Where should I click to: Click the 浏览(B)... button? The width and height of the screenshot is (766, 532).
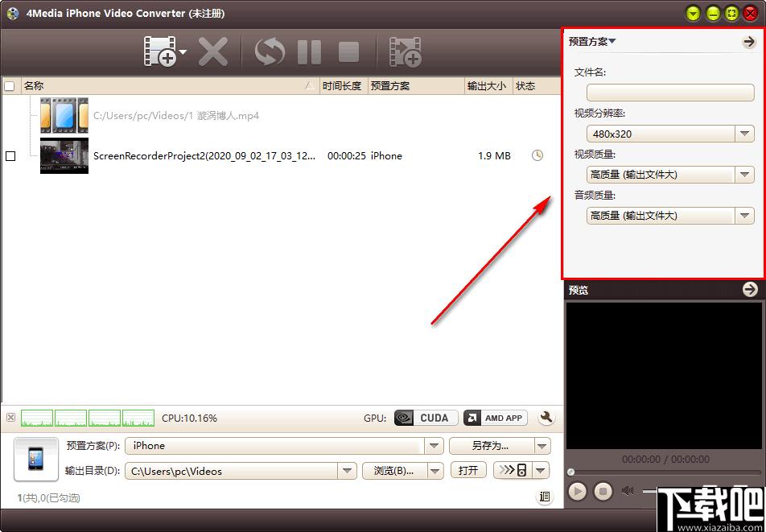point(394,471)
